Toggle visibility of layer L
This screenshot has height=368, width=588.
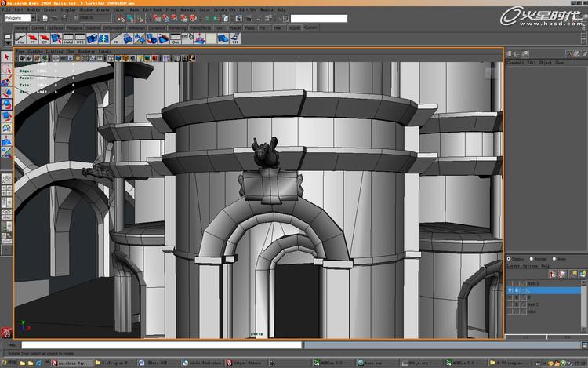tap(510, 290)
